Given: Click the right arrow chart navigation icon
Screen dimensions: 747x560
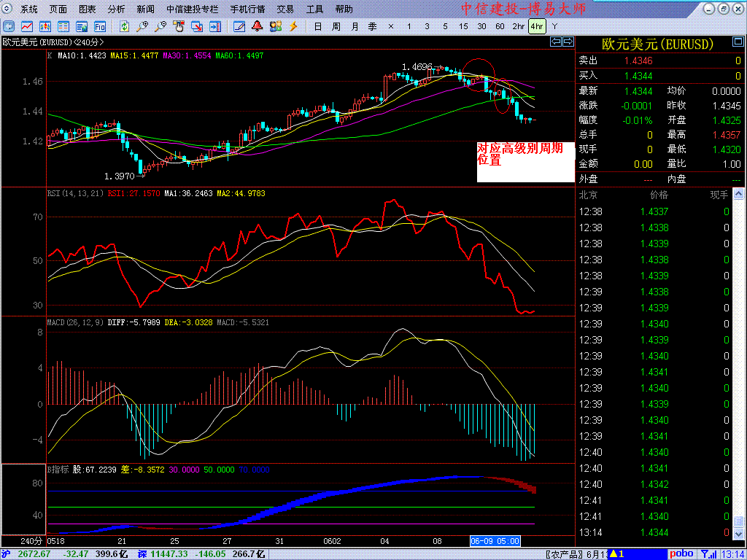Looking at the screenshot, I should pos(568,42).
